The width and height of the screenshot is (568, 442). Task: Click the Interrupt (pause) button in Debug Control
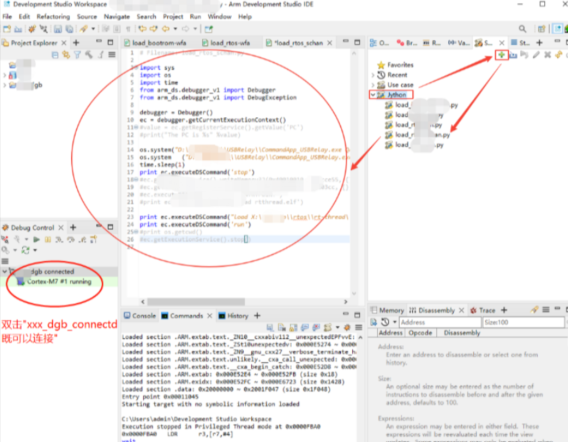click(47, 239)
